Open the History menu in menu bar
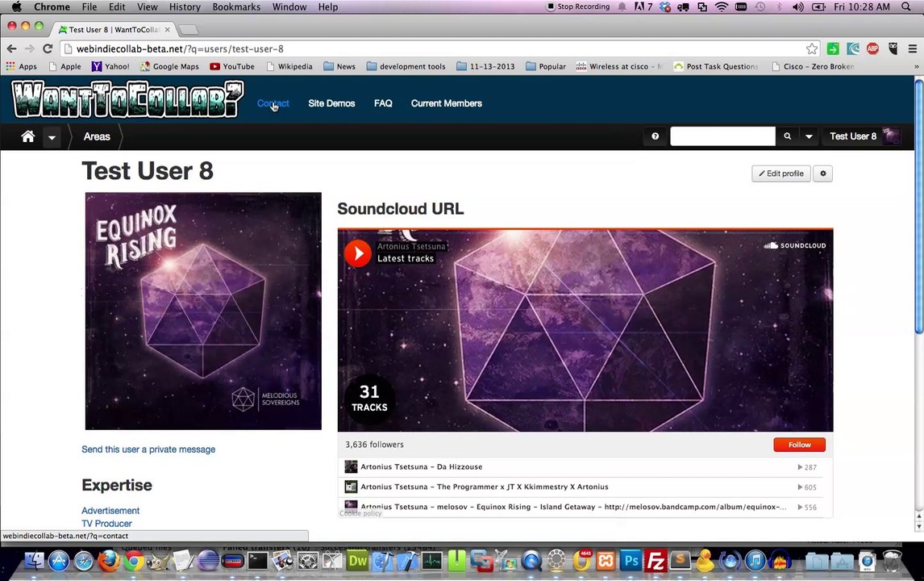 click(x=185, y=7)
